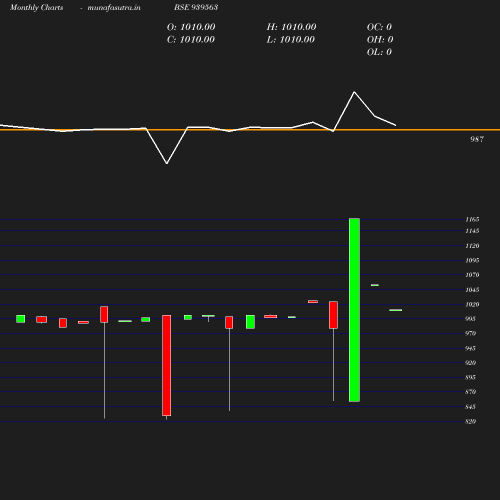The image size is (500, 500).
Task: Click the 995 price axis label
Action: [470, 319]
